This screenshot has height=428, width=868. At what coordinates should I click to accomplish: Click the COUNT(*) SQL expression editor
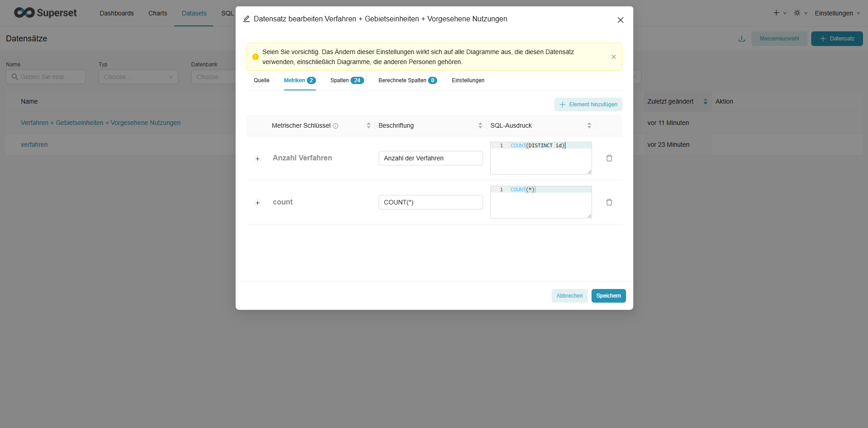pos(541,203)
